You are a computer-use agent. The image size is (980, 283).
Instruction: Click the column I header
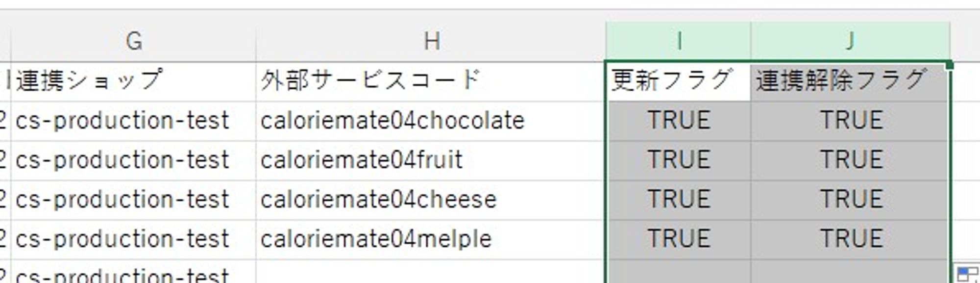click(679, 41)
